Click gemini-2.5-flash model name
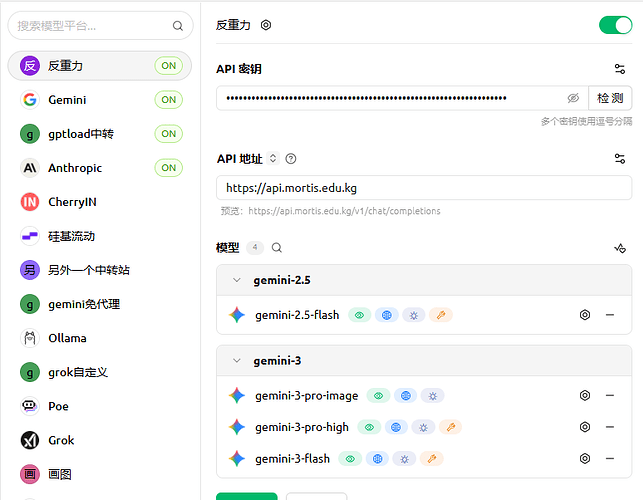The width and height of the screenshot is (643, 500). click(x=297, y=315)
